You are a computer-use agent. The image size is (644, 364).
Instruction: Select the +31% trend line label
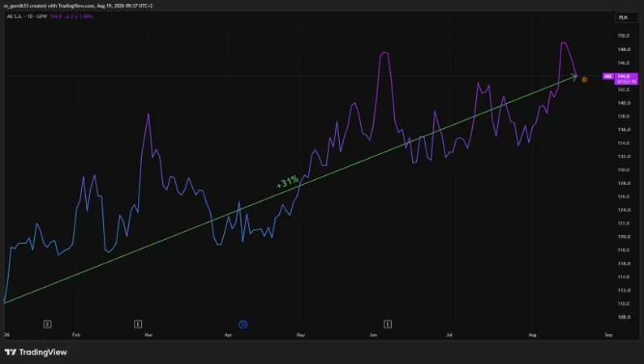(x=287, y=182)
